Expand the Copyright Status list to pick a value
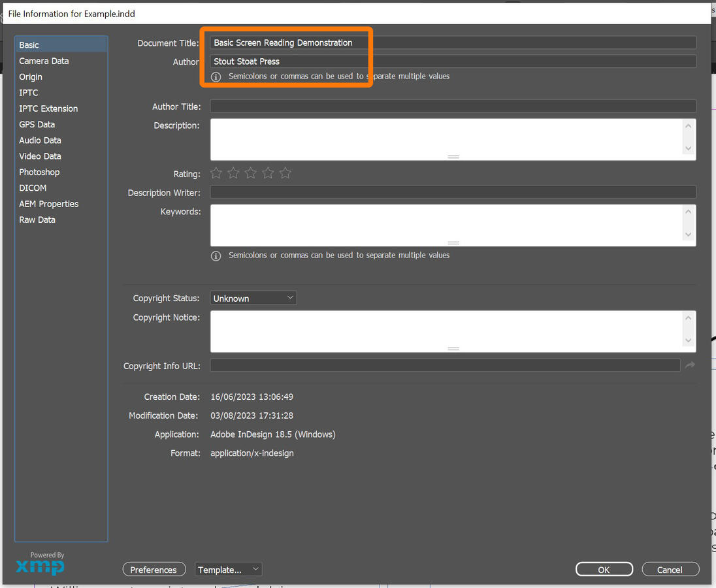This screenshot has height=588, width=716. click(x=289, y=297)
